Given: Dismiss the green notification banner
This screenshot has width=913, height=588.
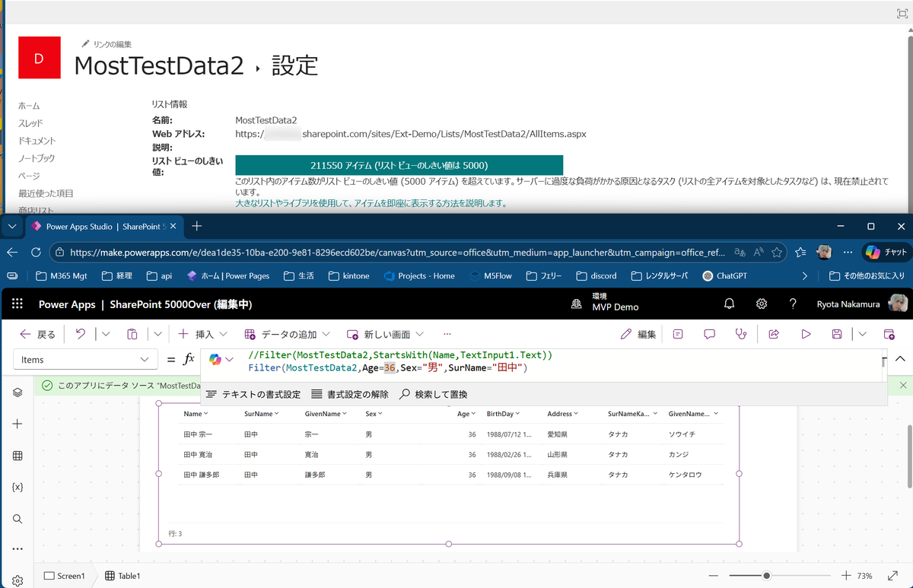Looking at the screenshot, I should (x=902, y=386).
